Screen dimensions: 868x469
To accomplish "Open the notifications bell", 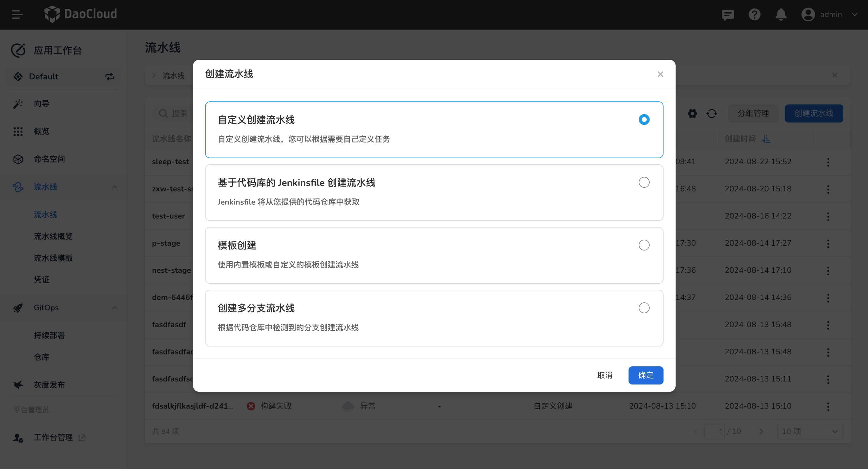I will click(781, 14).
